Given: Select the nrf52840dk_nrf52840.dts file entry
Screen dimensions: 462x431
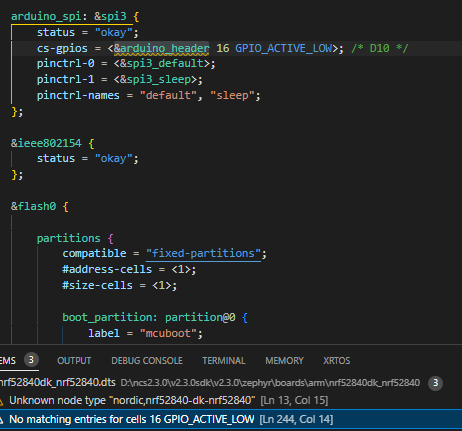Looking at the screenshot, I should pyautogui.click(x=58, y=382).
